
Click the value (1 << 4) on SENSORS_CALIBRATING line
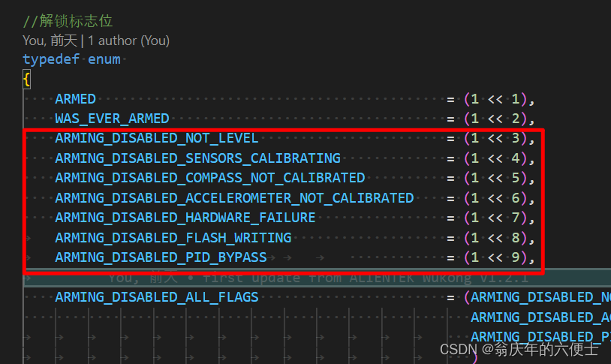(495, 158)
